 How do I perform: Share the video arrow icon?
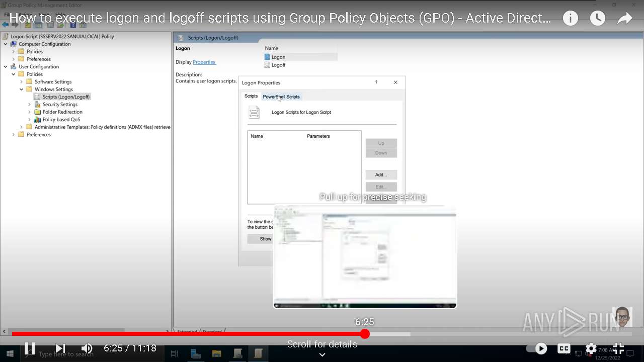click(625, 19)
